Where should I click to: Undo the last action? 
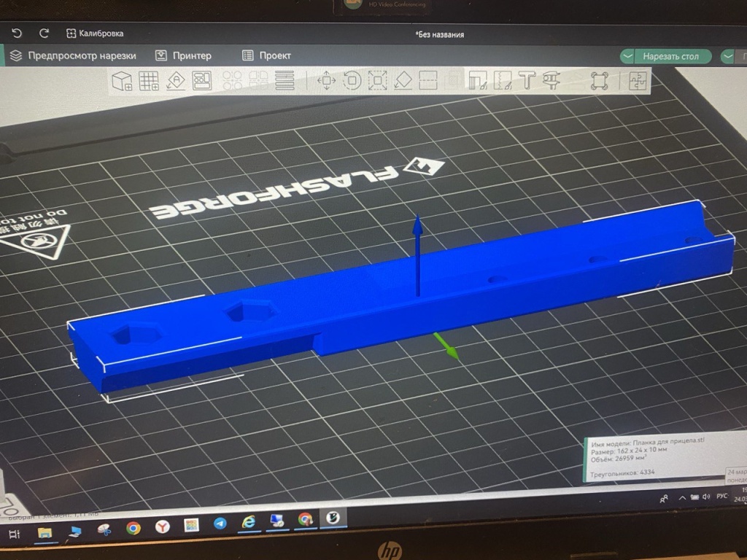tap(17, 33)
